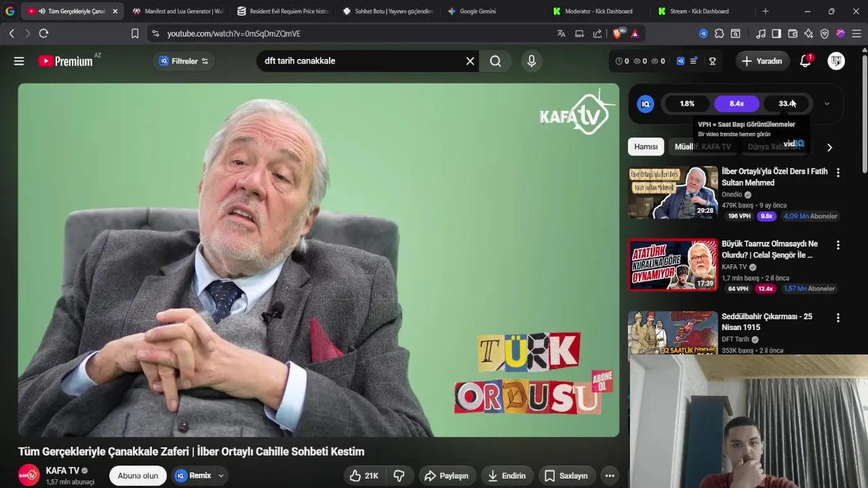Viewport: 868px width, 488px height.
Task: Subscribe with the Abunə olun button
Action: (x=138, y=476)
